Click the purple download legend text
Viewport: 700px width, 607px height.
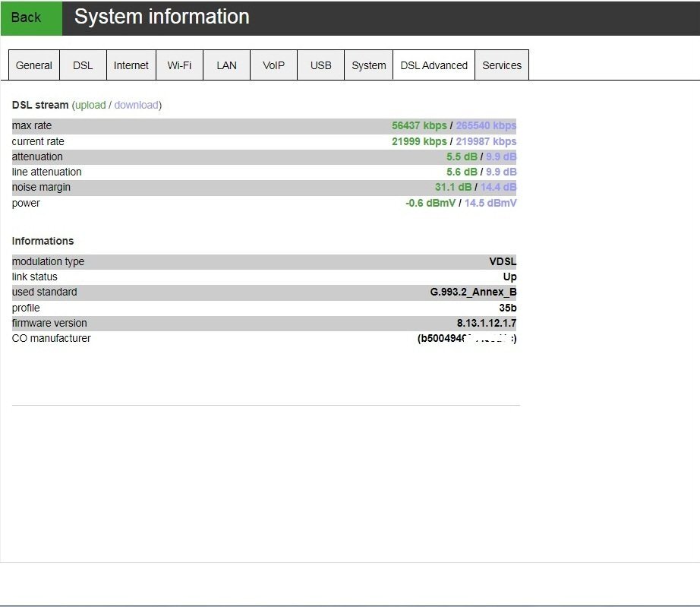[x=136, y=106]
